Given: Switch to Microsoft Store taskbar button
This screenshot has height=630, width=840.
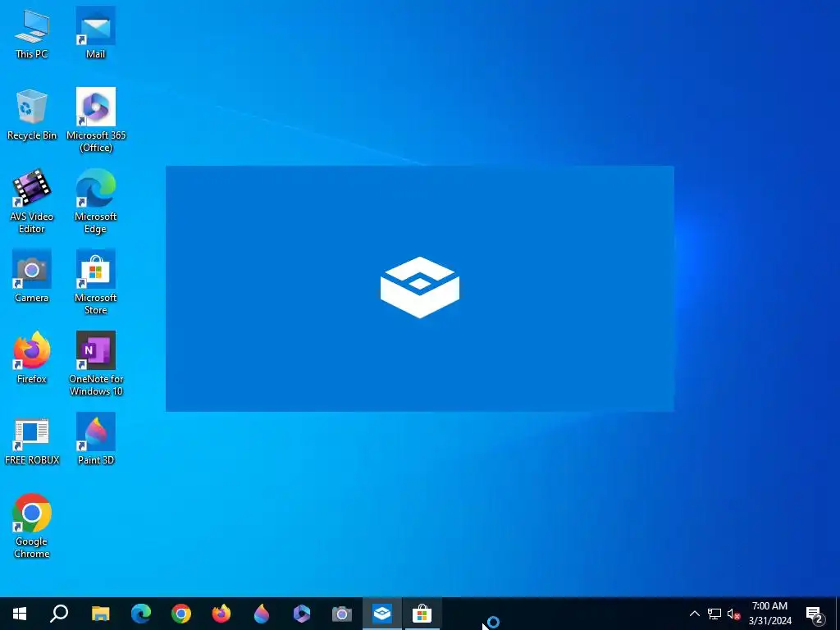Looking at the screenshot, I should pos(422,614).
